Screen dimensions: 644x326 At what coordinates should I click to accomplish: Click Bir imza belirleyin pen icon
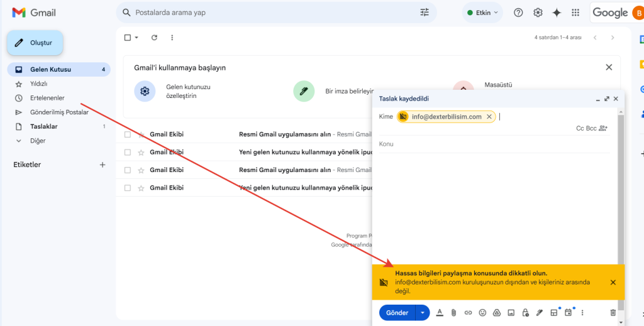(304, 91)
